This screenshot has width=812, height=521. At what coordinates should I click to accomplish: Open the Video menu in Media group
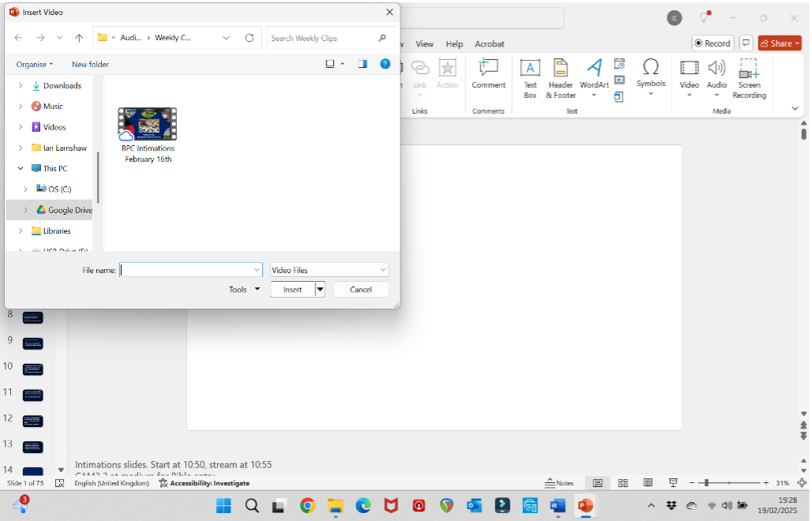click(689, 78)
